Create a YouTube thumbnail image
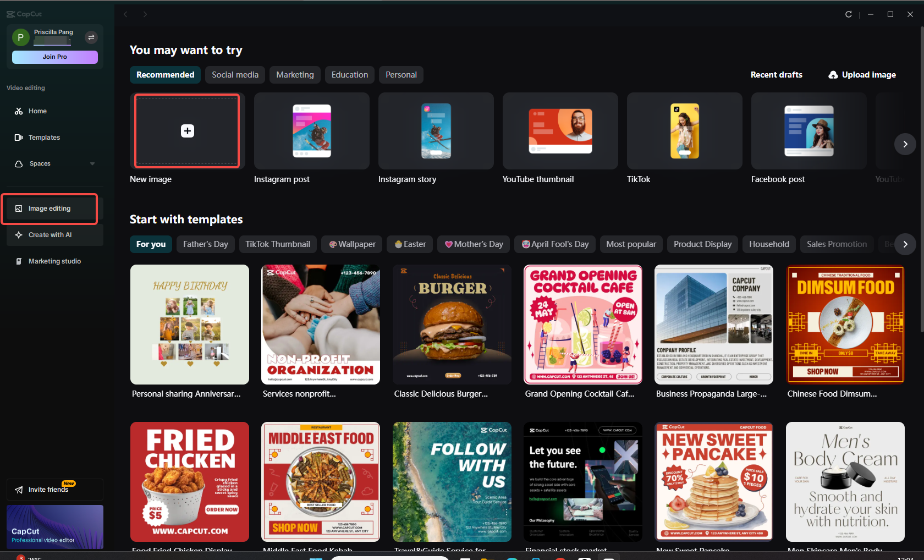 click(x=560, y=131)
